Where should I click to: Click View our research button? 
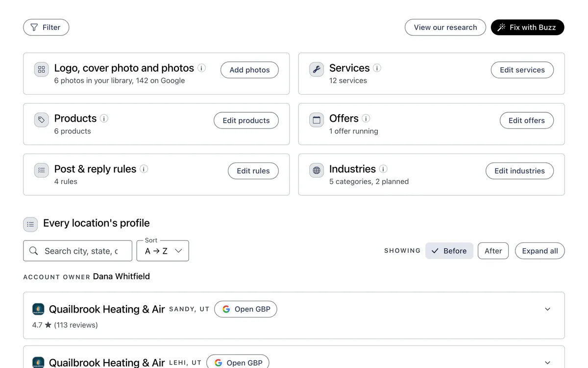(445, 27)
